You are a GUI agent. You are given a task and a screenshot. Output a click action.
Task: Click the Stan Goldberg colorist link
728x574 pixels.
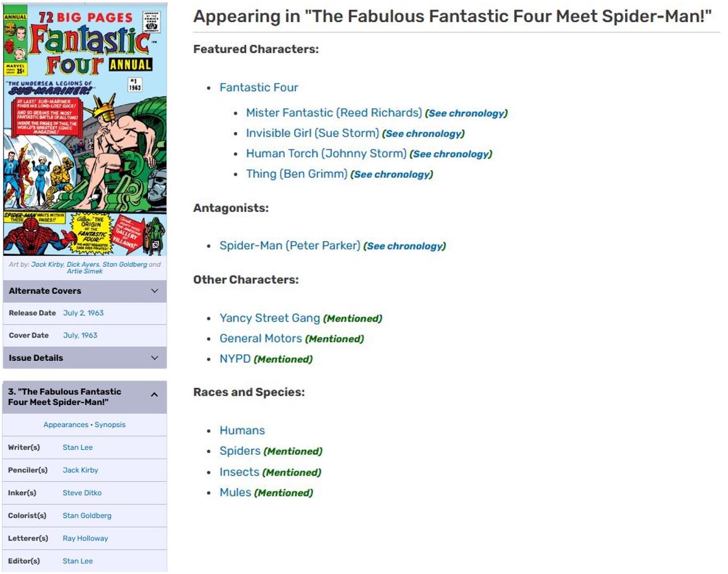(87, 515)
